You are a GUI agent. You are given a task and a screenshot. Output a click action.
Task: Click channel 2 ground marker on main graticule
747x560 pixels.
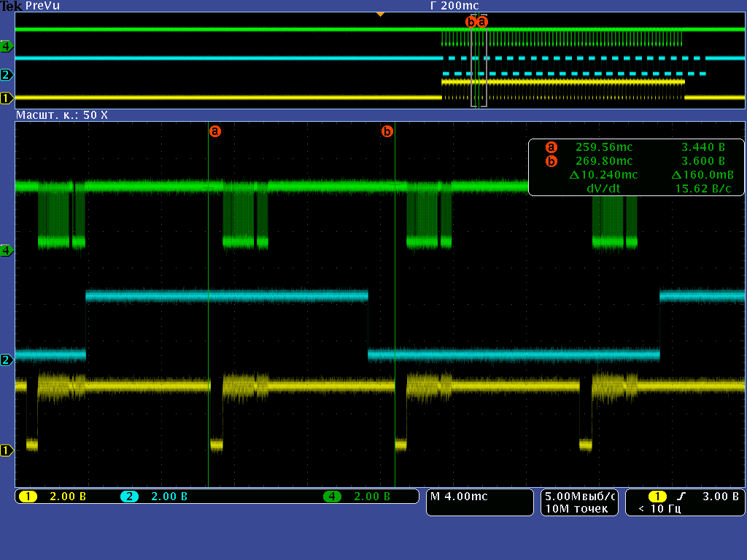pyautogui.click(x=7, y=359)
